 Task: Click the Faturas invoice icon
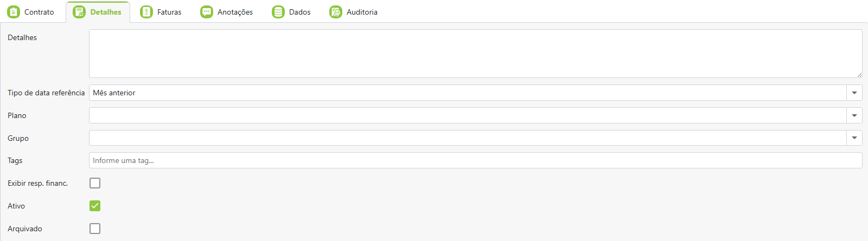(x=146, y=12)
